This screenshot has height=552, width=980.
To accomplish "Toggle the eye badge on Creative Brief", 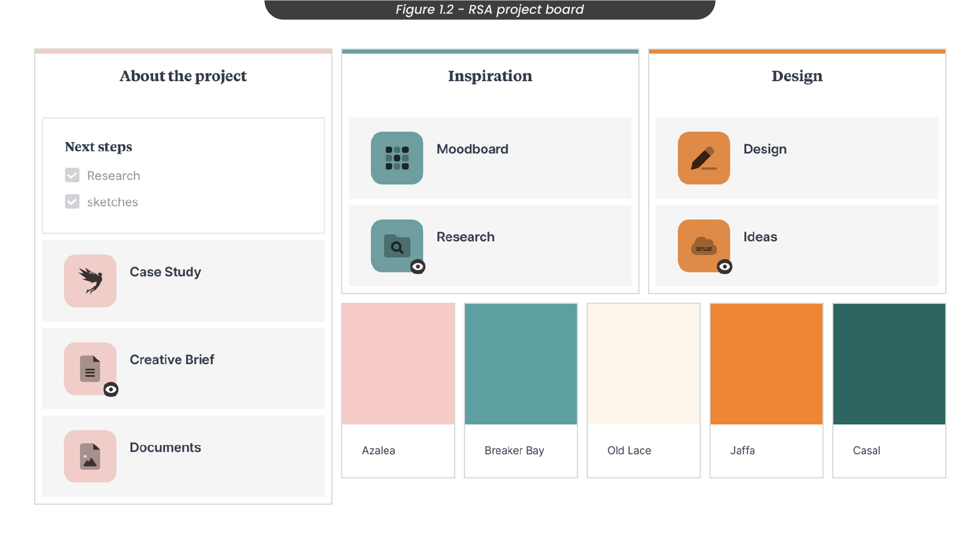I will click(111, 390).
